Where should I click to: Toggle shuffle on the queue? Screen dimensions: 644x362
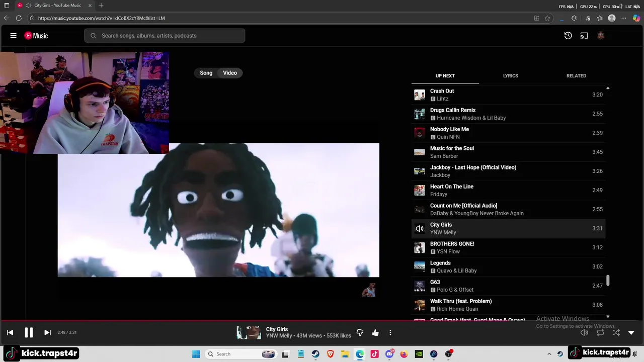(616, 332)
